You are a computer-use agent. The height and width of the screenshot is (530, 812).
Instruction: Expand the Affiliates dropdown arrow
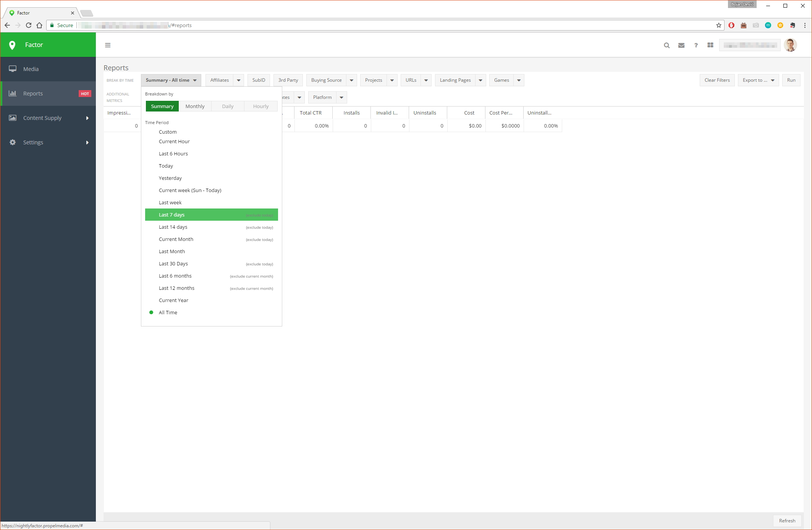coord(239,80)
